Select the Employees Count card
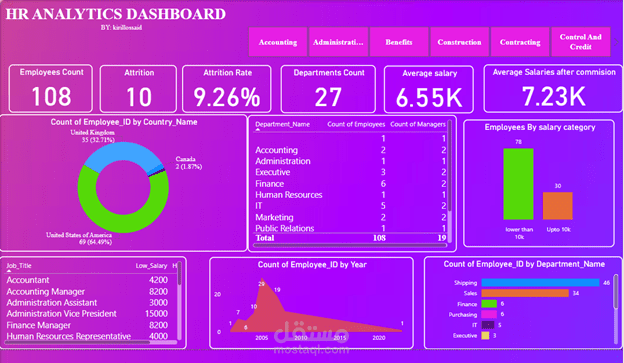This screenshot has height=363, width=624. pyautogui.click(x=51, y=88)
